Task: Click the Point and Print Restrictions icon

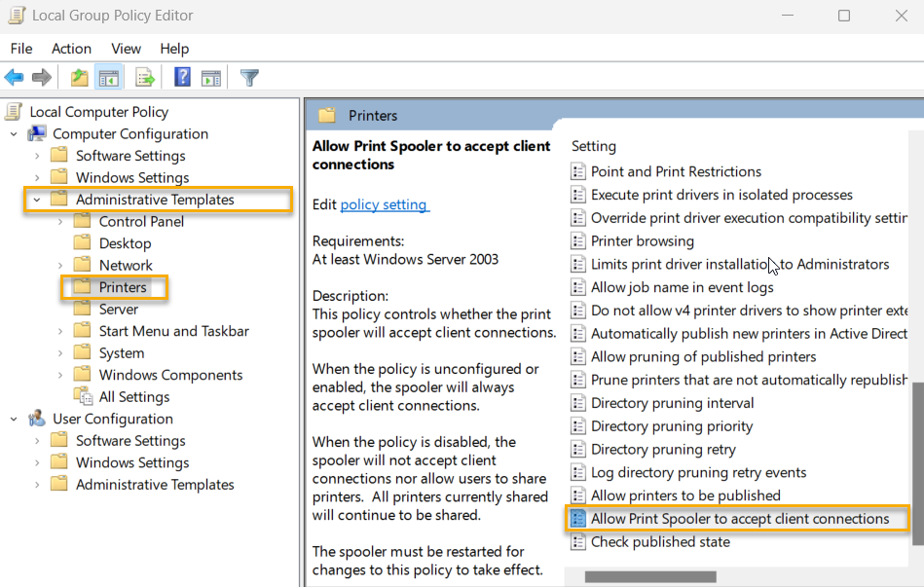Action: 577,171
